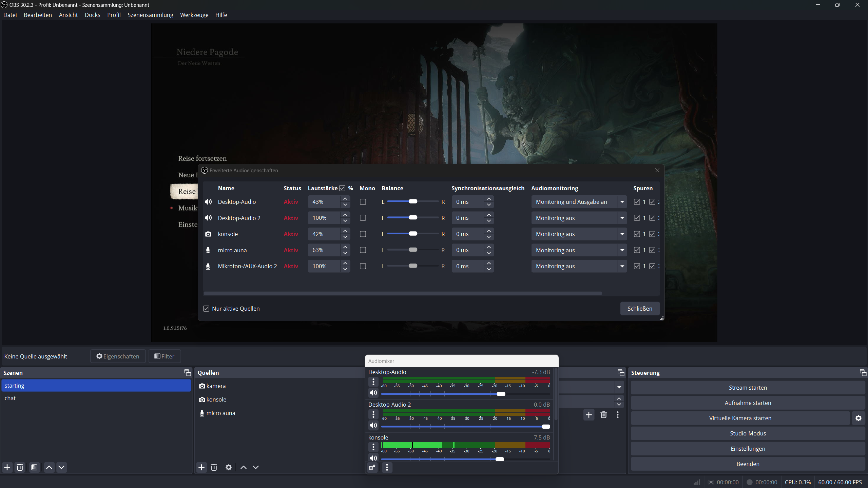
Task: Open the Werkzeuge menu
Action: tap(194, 15)
